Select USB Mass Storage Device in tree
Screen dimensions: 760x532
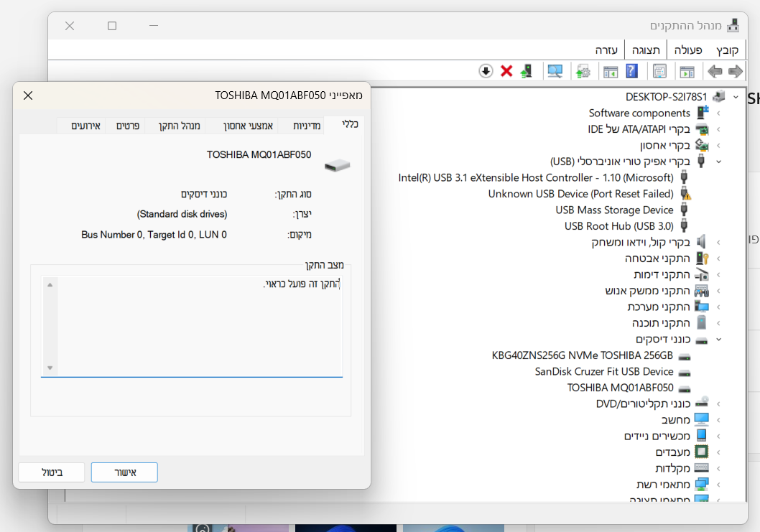tap(614, 210)
